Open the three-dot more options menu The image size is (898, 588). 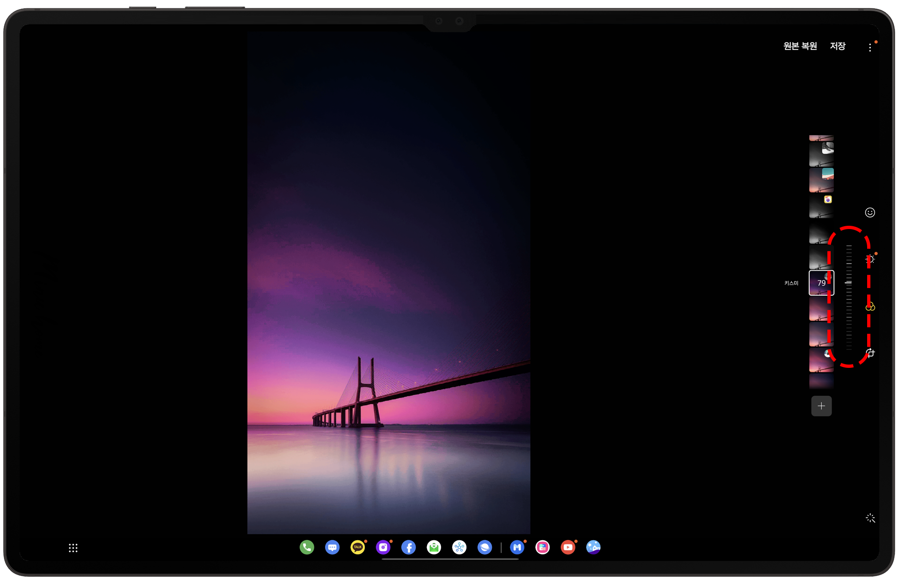pyautogui.click(x=870, y=47)
